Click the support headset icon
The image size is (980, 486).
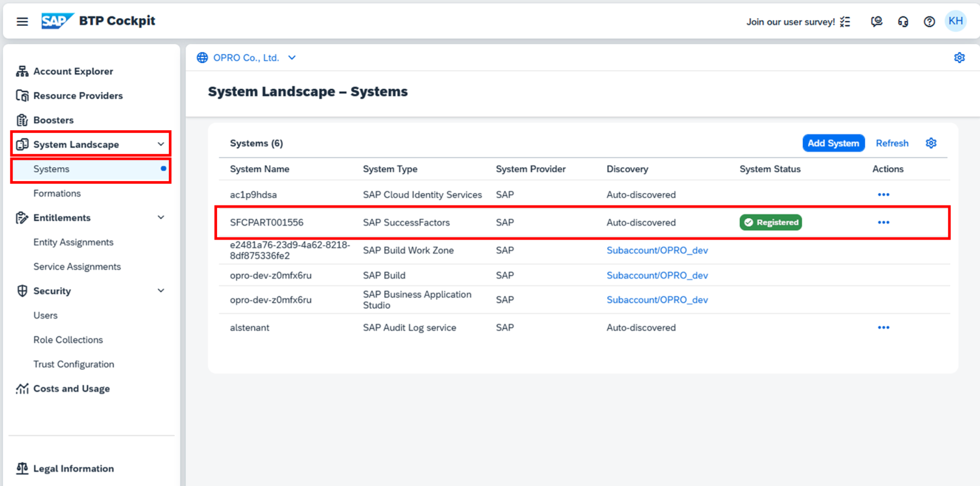903,22
